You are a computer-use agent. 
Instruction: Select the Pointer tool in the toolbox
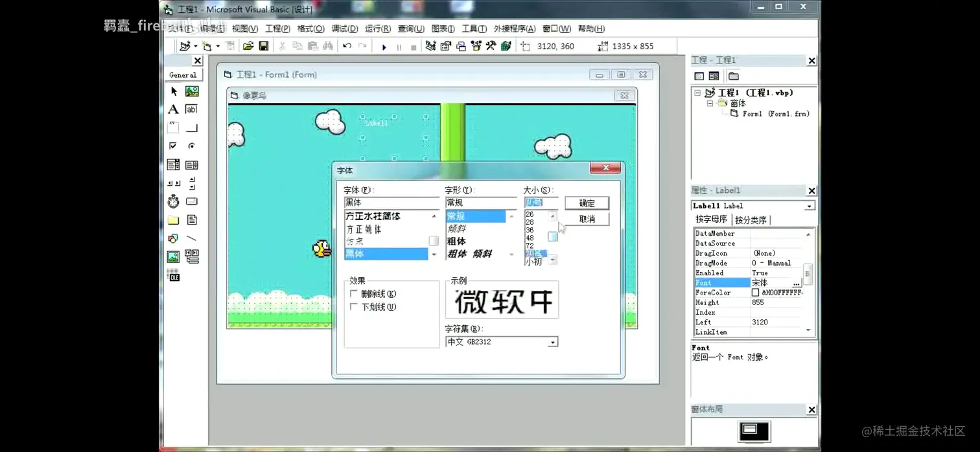[174, 91]
